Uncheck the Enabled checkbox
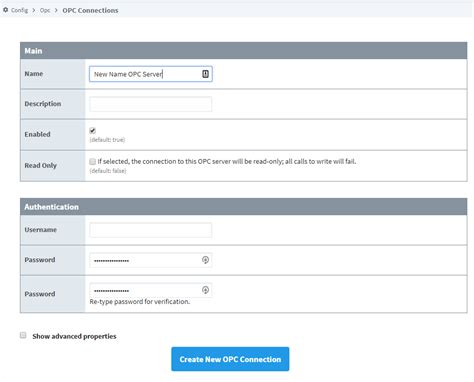 (x=92, y=130)
